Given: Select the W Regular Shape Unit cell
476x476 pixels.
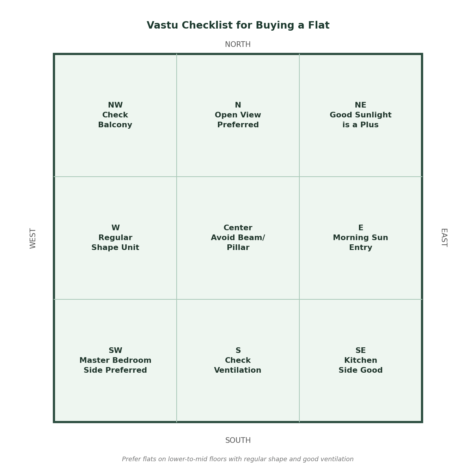Looking at the screenshot, I should [x=115, y=238].
